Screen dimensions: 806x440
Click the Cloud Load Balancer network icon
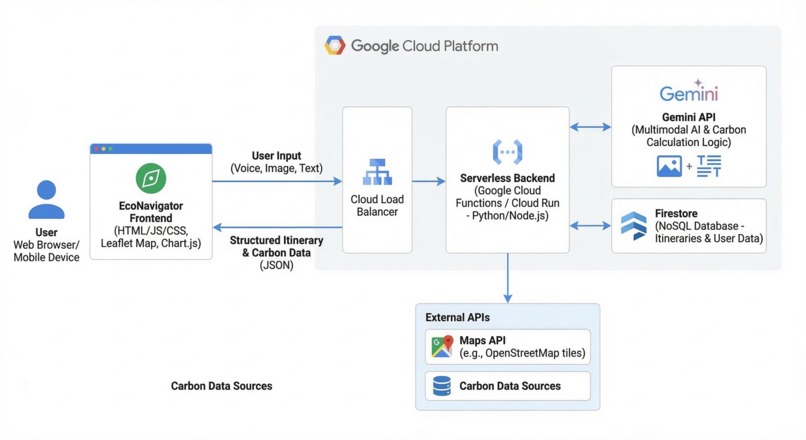377,172
